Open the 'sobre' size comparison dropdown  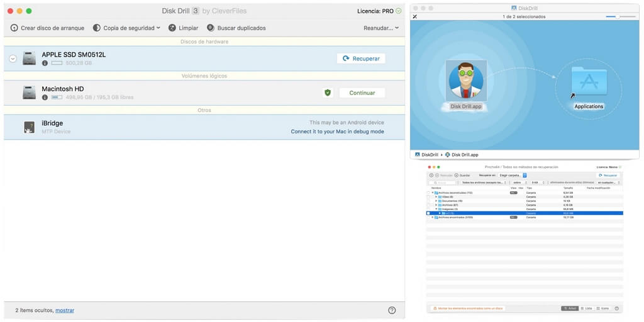tap(519, 183)
